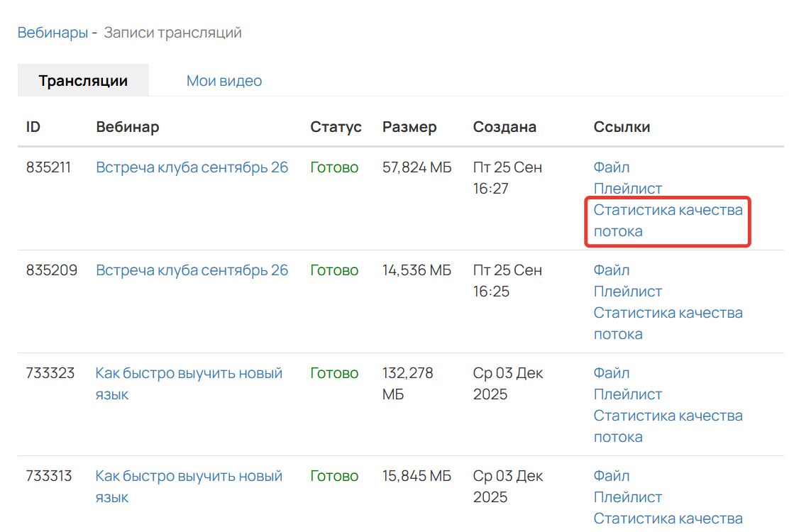
Task: Click the date Пт 25 Сен 16:27
Action: point(507,178)
